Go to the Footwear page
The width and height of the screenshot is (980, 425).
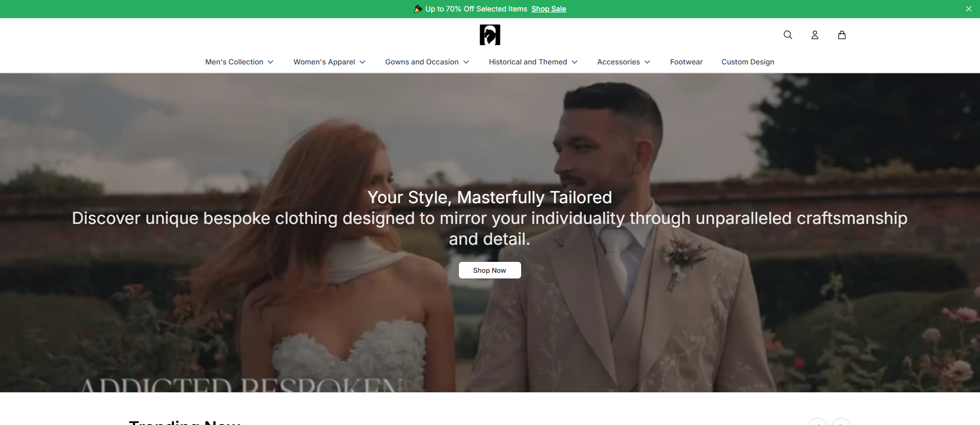[x=686, y=62]
